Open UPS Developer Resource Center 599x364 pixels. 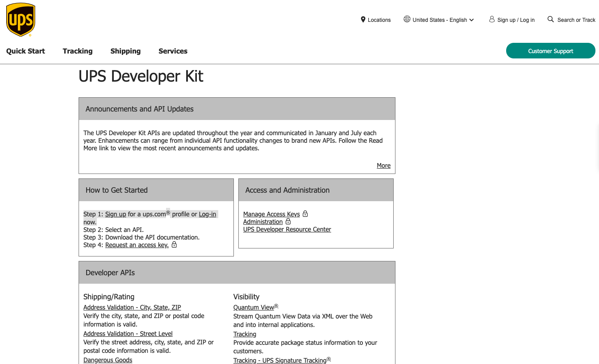[287, 229]
